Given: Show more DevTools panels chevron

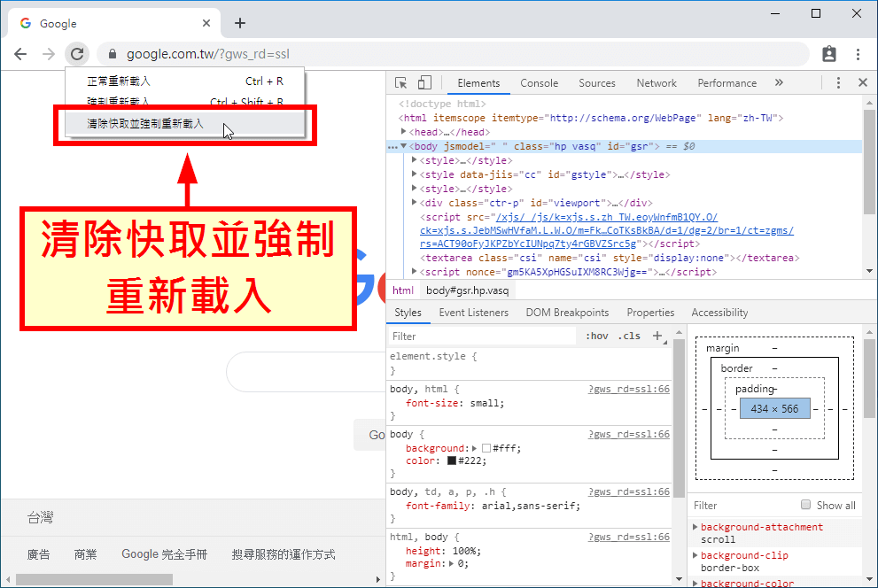Looking at the screenshot, I should tap(779, 83).
